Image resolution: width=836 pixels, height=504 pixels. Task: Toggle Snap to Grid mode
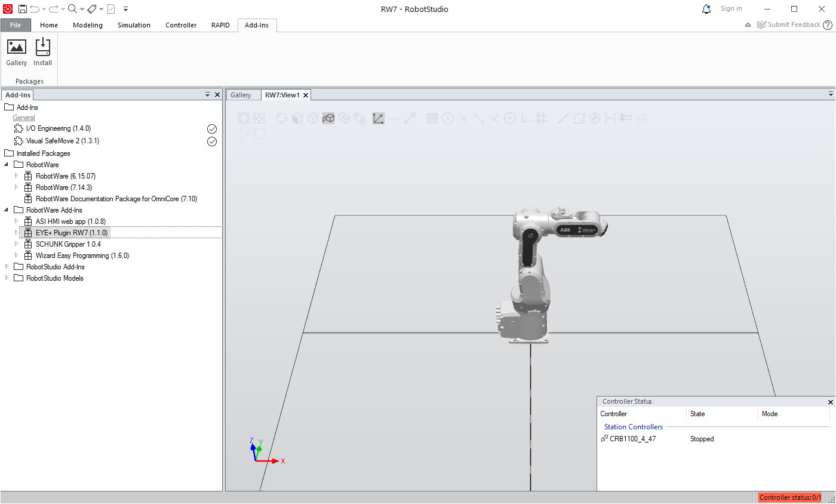click(x=541, y=118)
